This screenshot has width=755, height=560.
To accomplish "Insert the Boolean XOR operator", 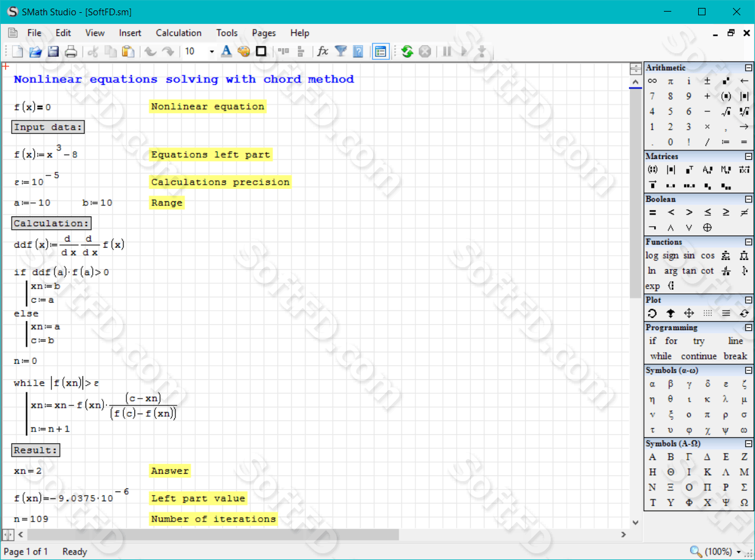I will (707, 227).
